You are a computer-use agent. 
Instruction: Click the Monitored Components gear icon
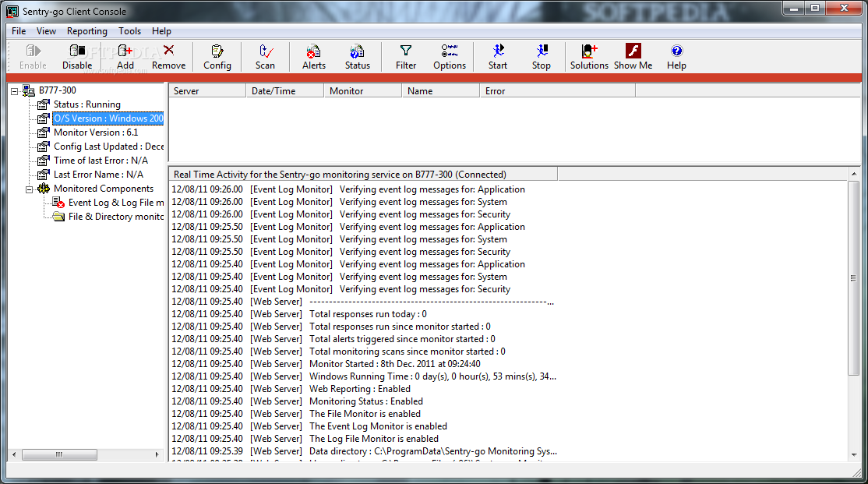[43, 189]
